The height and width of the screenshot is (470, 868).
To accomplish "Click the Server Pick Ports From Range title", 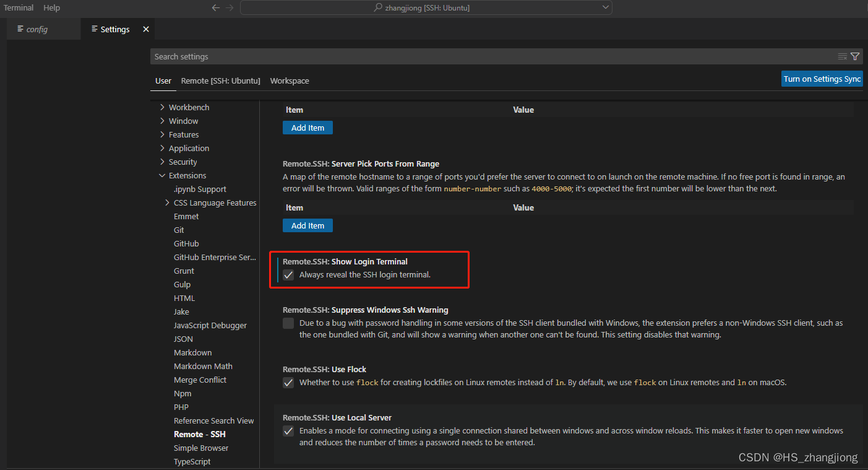I will 361,163.
